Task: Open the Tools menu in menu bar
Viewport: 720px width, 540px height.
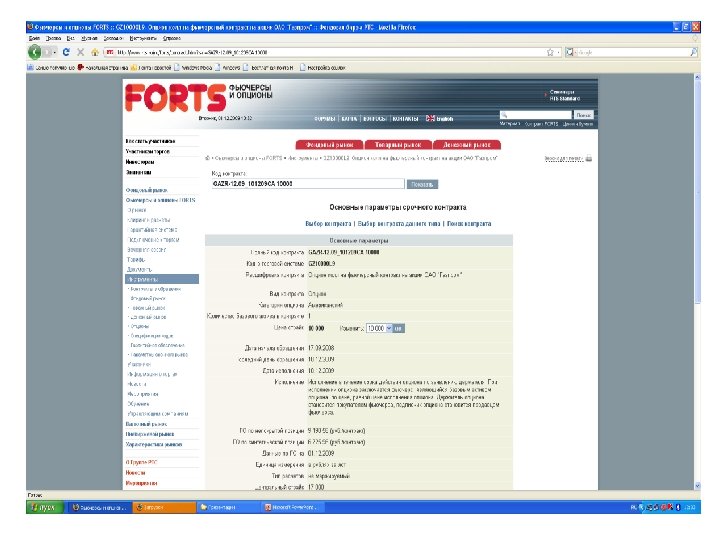Action: pyautogui.click(x=143, y=39)
